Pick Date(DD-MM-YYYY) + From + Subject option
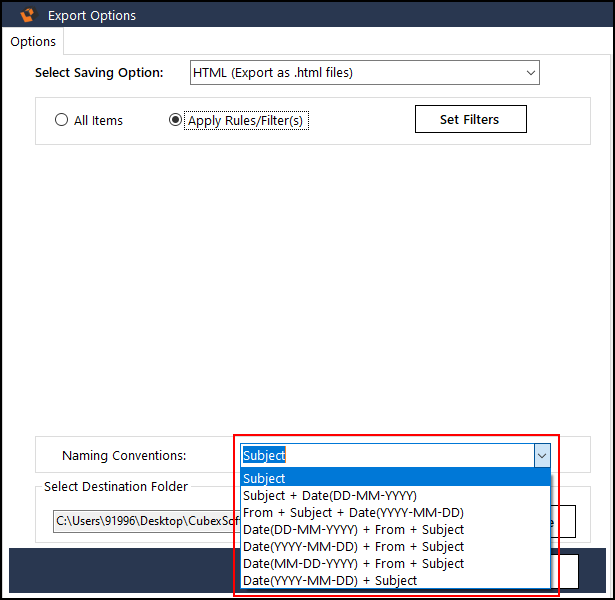615x600 pixels. tap(353, 529)
